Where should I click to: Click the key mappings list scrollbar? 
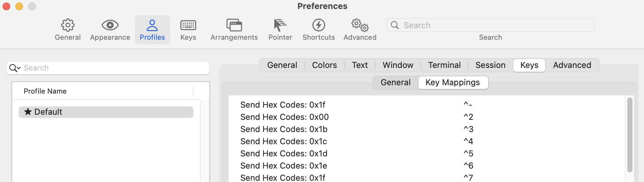click(630, 135)
